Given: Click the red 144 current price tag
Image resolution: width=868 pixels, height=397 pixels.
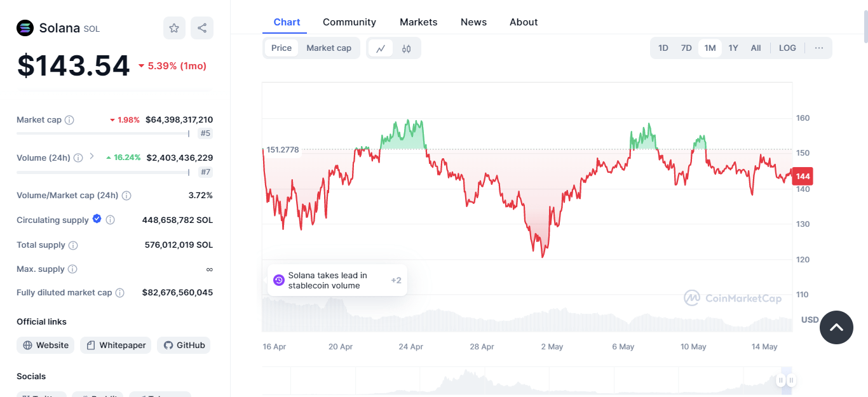Looking at the screenshot, I should [x=803, y=177].
